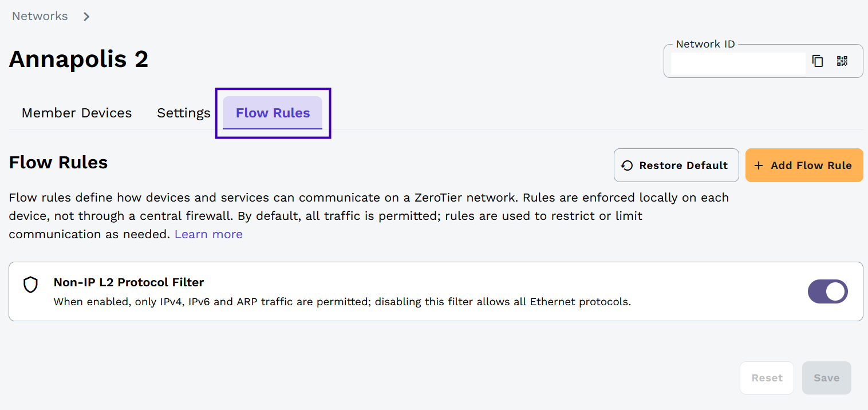
Task: Restore default flow rules
Action: click(676, 165)
